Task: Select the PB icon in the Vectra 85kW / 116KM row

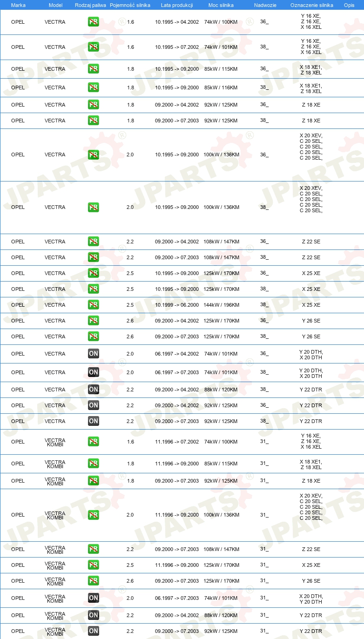Action: [94, 87]
